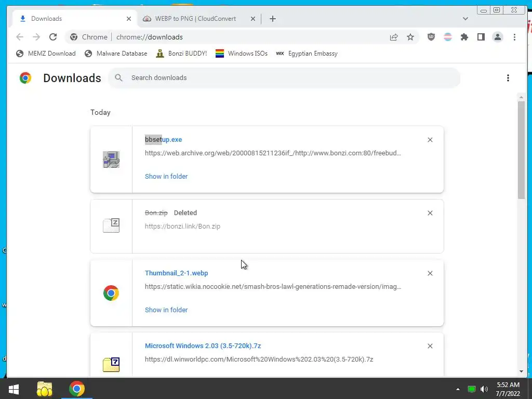Open the Extensions puzzle menu
The image size is (532, 399).
(x=464, y=37)
